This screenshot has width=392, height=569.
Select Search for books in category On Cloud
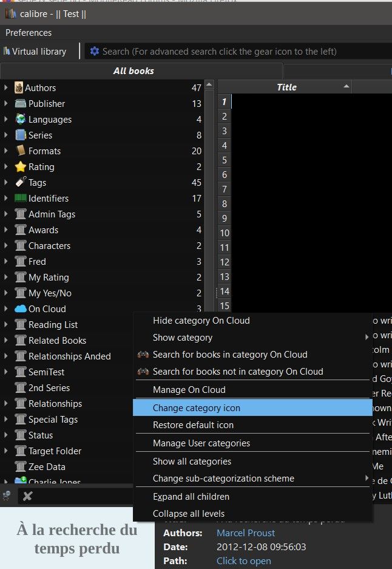tap(253, 355)
